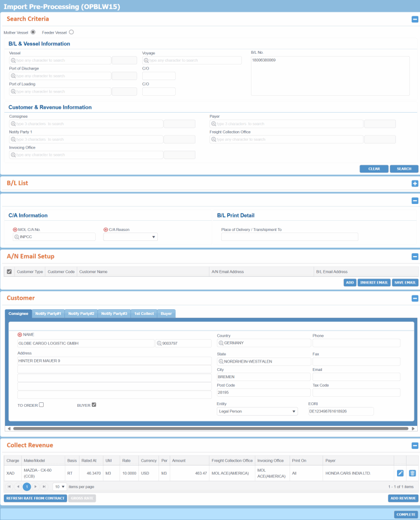Click Notify Party 1 search icon

[13, 140]
